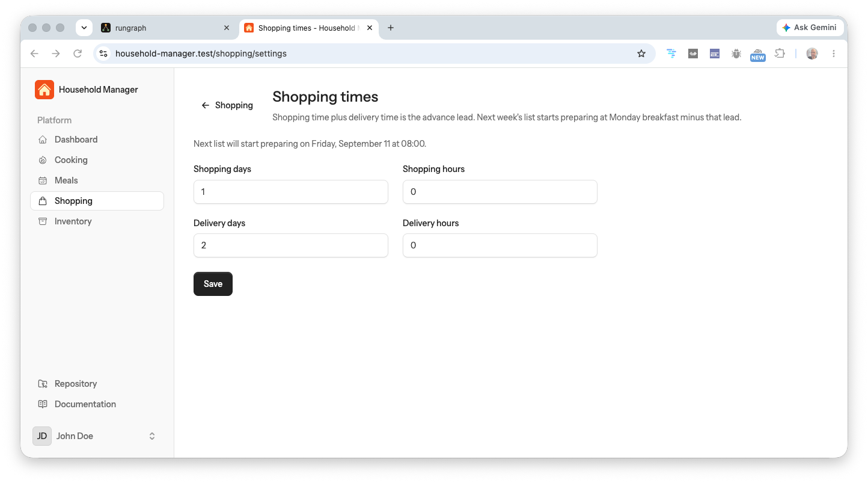This screenshot has height=483, width=868.
Task: Open the bug extension icon
Action: tap(736, 54)
